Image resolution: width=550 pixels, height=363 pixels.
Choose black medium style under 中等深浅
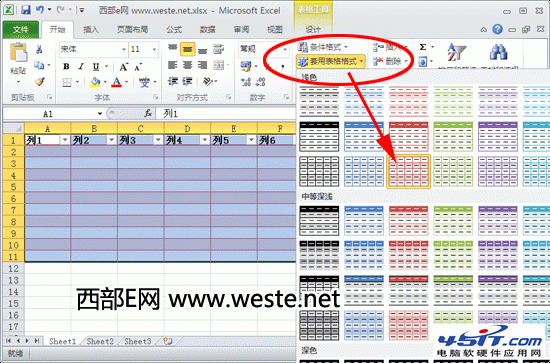(319, 221)
